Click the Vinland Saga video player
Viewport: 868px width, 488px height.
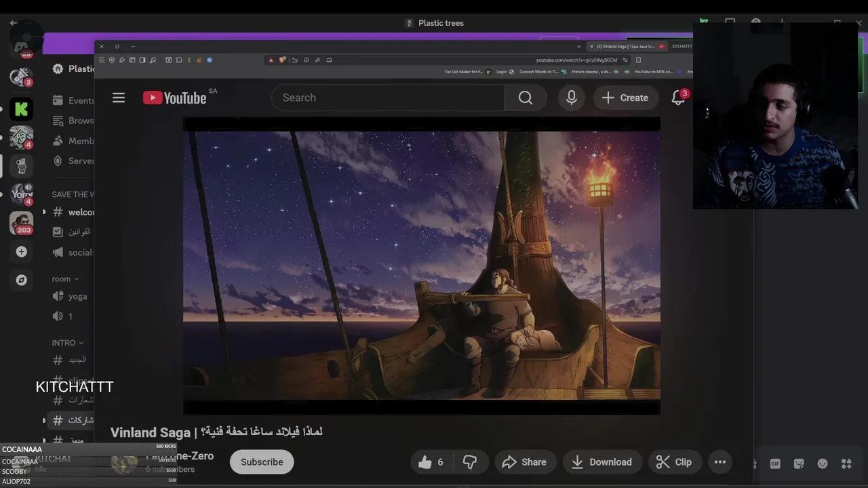coord(421,266)
